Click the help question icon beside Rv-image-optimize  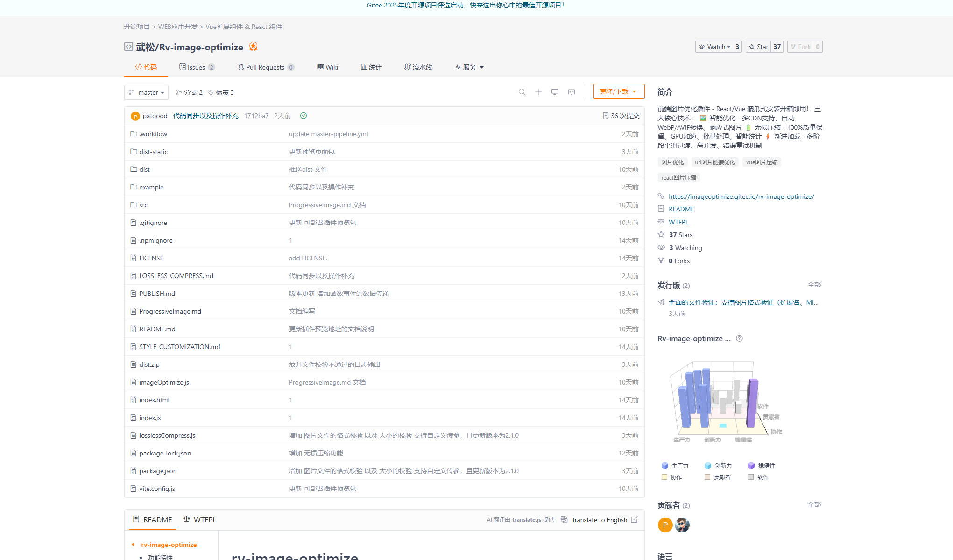tap(739, 338)
